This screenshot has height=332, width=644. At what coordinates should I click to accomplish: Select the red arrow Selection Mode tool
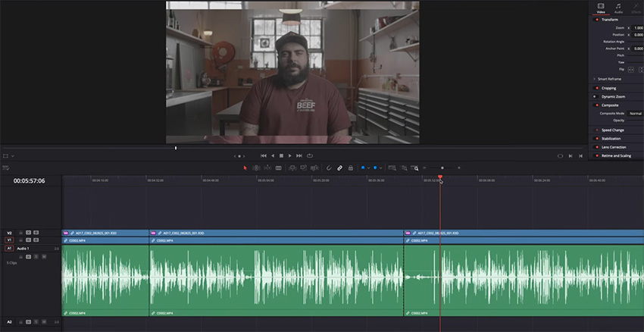point(245,168)
